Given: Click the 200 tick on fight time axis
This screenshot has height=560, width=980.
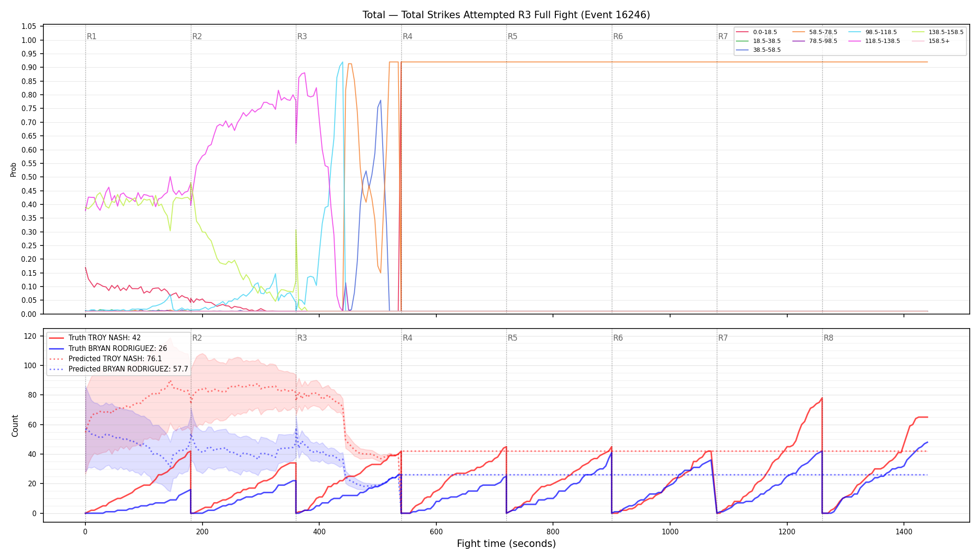Looking at the screenshot, I should [202, 532].
